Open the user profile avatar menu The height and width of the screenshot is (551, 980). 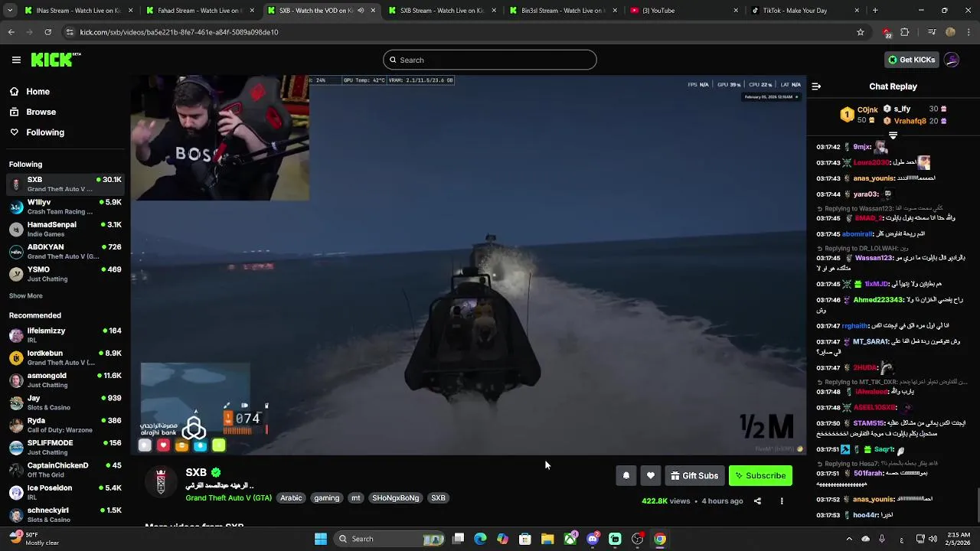[952, 60]
